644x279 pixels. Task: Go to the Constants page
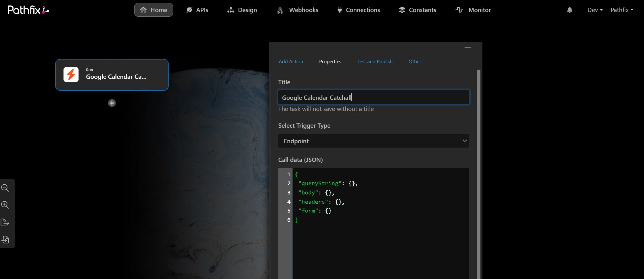[x=417, y=10]
